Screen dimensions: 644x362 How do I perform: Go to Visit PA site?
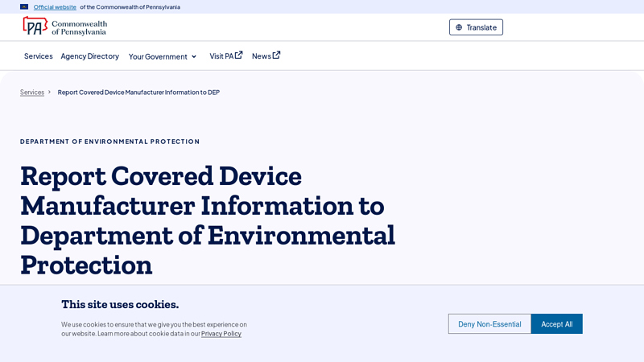[x=226, y=56]
